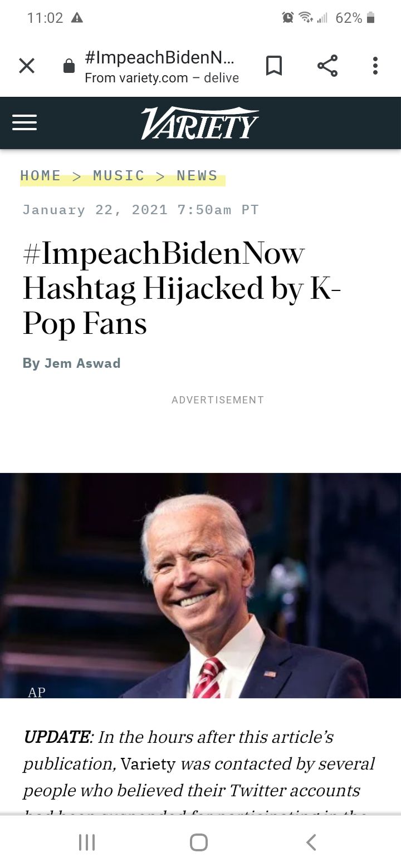Open the three-dot overflow menu

(x=375, y=66)
